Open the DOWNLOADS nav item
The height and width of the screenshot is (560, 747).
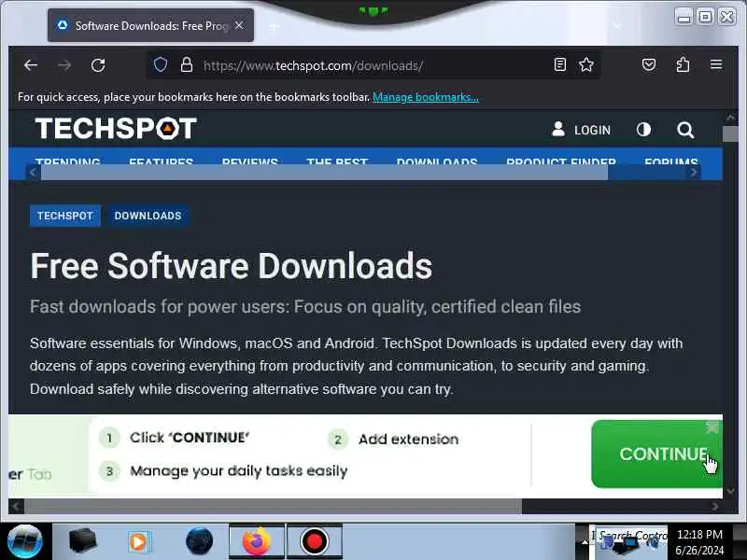437,161
